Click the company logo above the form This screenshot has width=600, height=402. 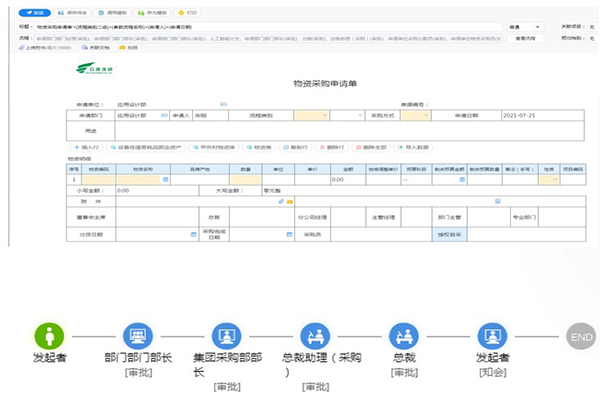[x=94, y=68]
